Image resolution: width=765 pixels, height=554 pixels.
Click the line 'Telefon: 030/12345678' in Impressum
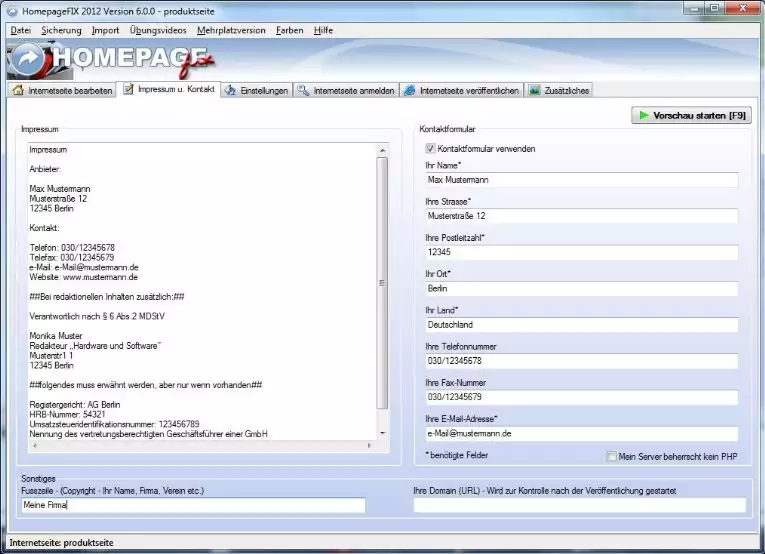tap(72, 248)
